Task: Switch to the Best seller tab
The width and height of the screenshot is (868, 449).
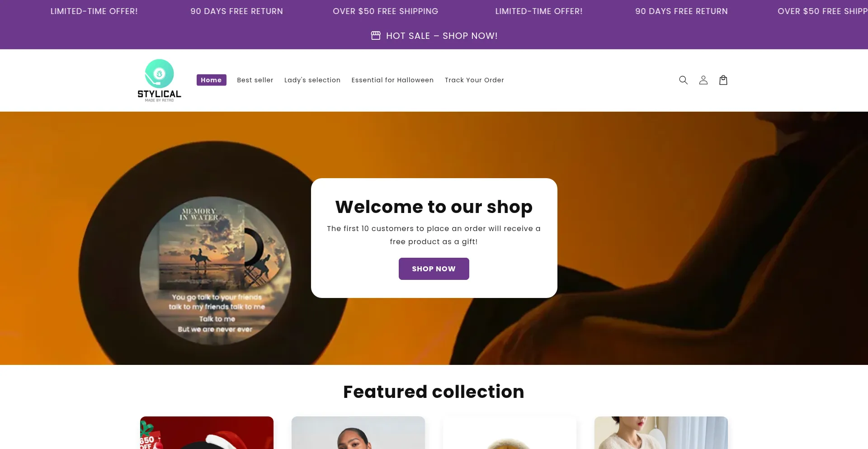Action: 255,80
